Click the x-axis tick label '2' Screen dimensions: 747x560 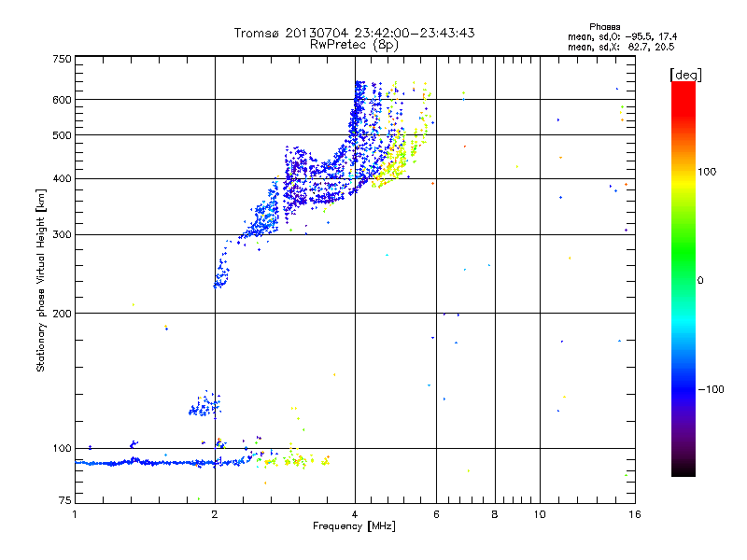(x=215, y=514)
